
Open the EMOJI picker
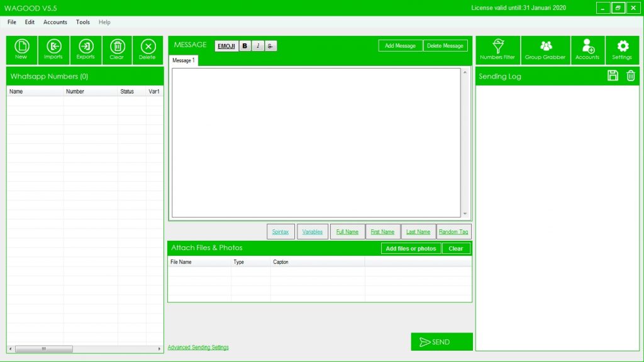pos(226,46)
